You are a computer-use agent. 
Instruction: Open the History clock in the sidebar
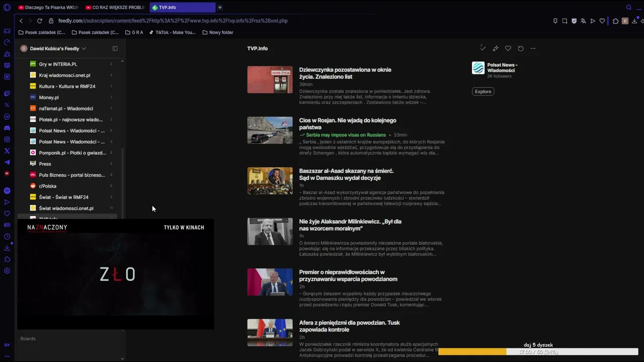(7, 236)
